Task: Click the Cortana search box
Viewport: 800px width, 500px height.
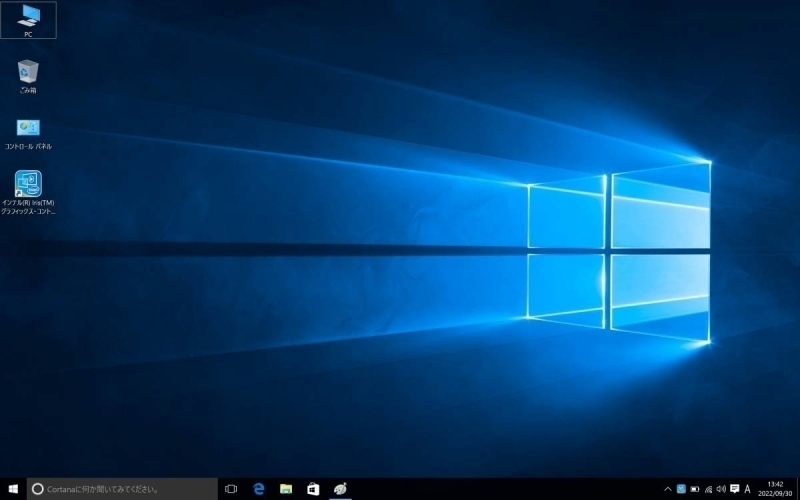Action: tap(122, 489)
